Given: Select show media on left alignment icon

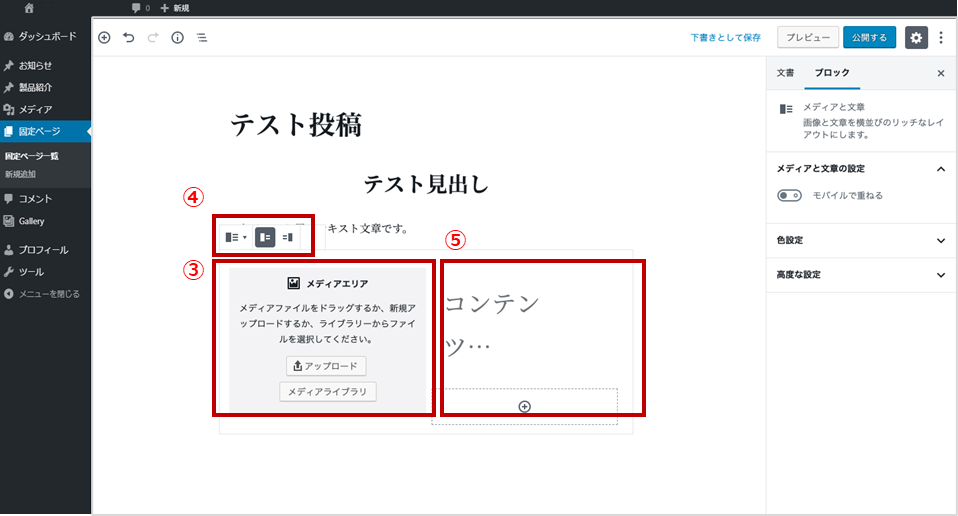Looking at the screenshot, I should pyautogui.click(x=265, y=237).
